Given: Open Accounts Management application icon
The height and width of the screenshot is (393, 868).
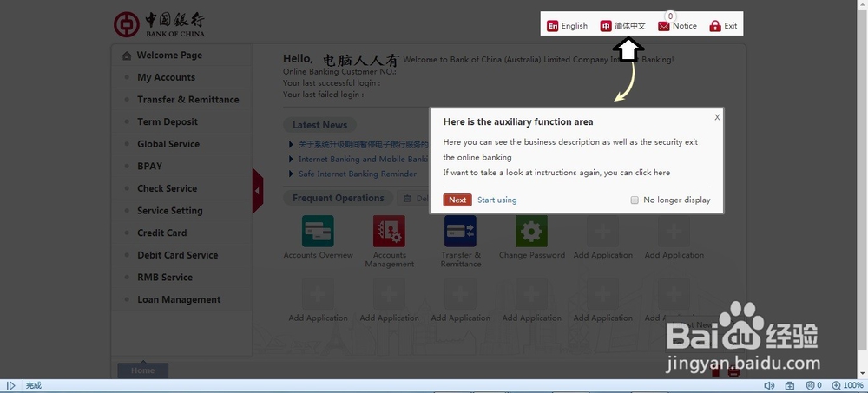Looking at the screenshot, I should click(x=389, y=231).
